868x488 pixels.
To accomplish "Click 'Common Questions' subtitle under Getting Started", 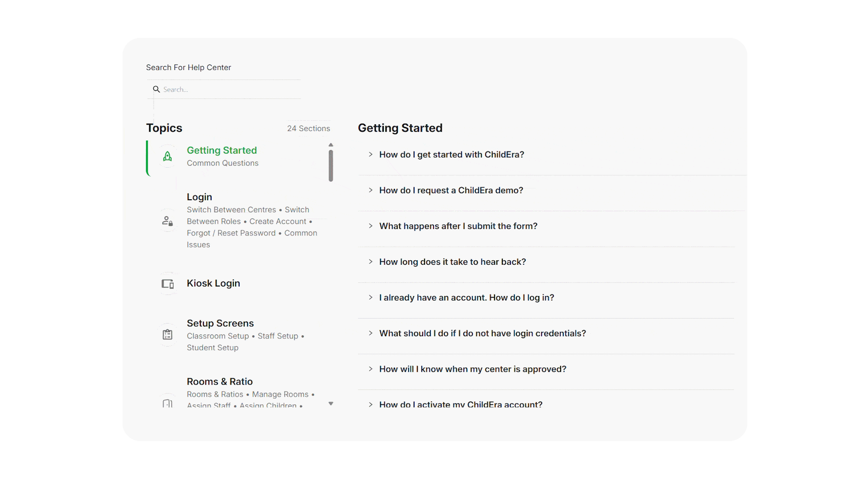I will [222, 163].
